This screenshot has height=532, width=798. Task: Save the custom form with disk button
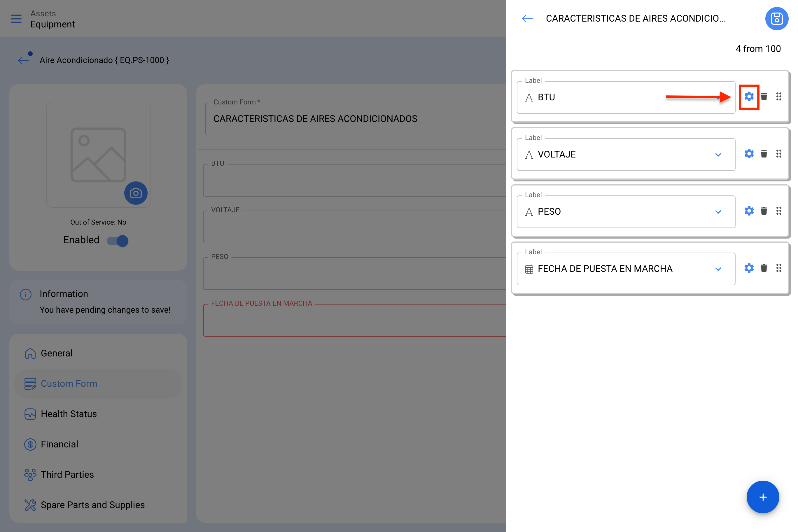point(777,19)
